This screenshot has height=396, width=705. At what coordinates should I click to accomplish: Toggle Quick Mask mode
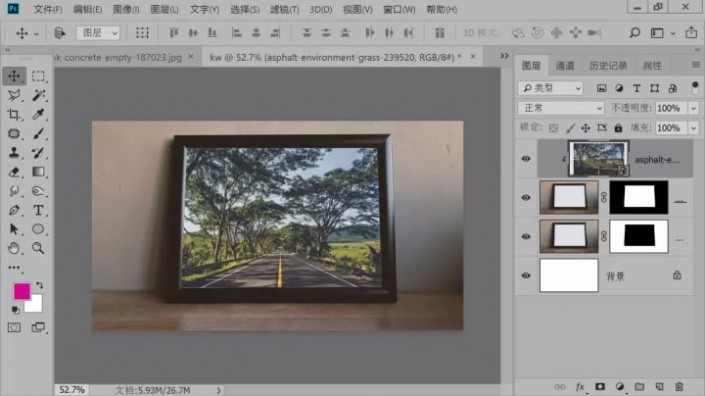coord(14,327)
